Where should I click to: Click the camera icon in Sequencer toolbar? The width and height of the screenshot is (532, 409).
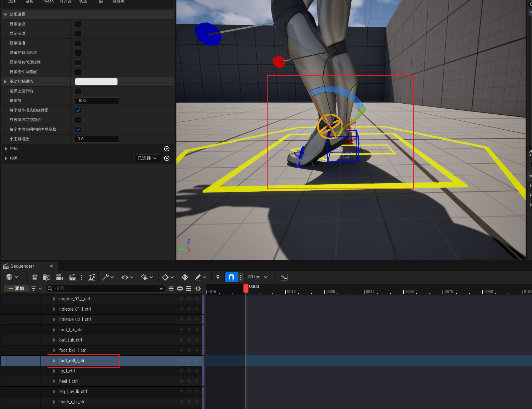click(59, 277)
